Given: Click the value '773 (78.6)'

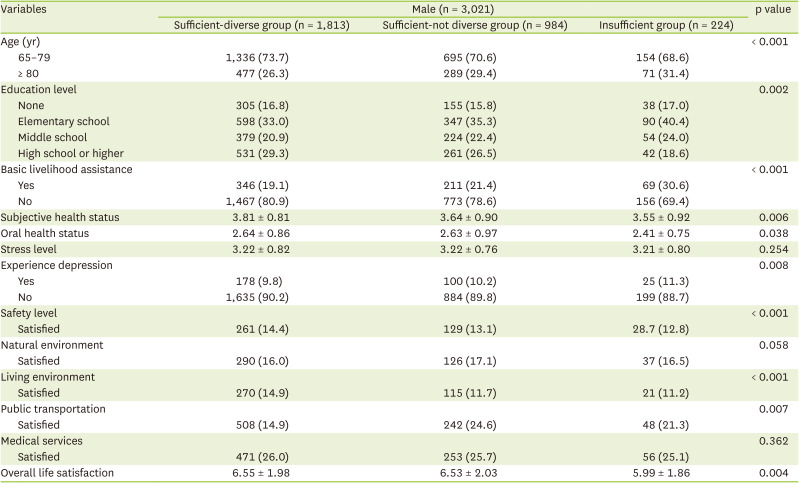Looking at the screenshot, I should [470, 201].
